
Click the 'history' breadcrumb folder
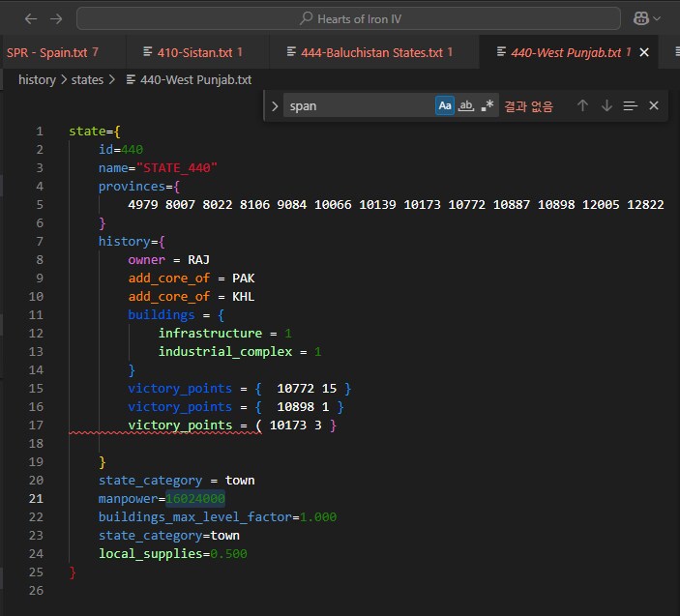37,80
